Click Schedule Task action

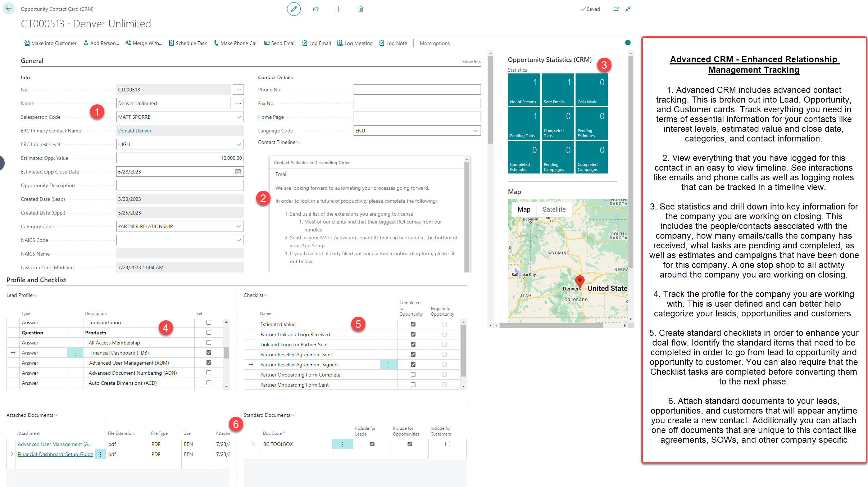pos(188,43)
